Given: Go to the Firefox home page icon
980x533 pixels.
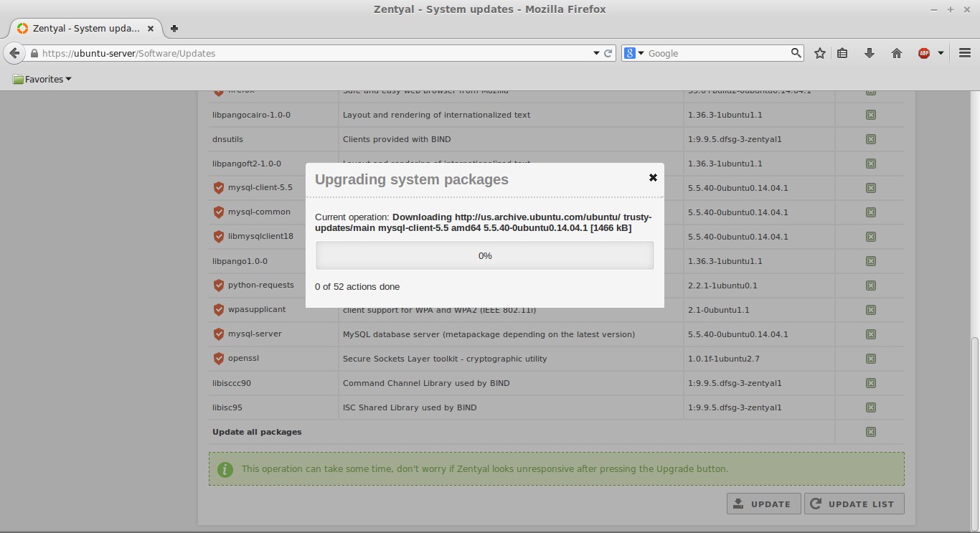Looking at the screenshot, I should (x=897, y=53).
